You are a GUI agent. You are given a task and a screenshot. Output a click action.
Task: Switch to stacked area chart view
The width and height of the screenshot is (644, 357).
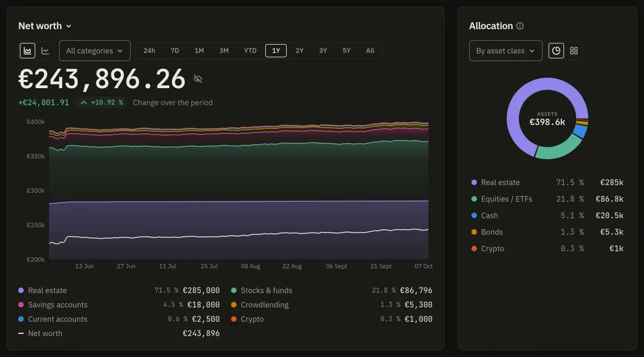28,51
